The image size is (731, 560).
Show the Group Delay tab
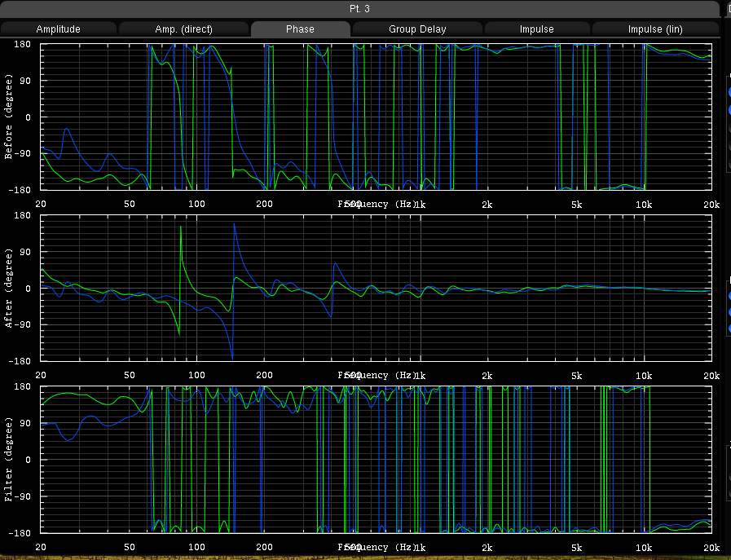[x=416, y=29]
